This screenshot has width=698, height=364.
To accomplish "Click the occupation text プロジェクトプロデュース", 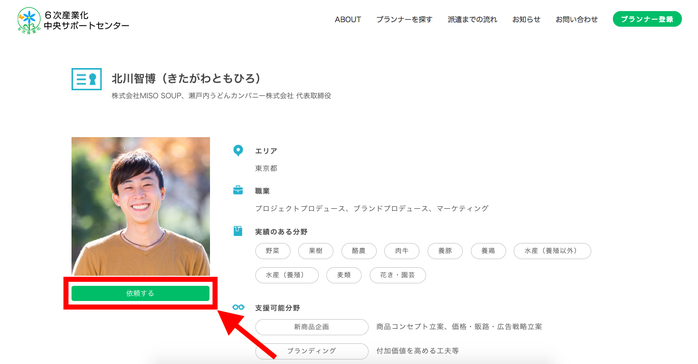I will [x=300, y=208].
